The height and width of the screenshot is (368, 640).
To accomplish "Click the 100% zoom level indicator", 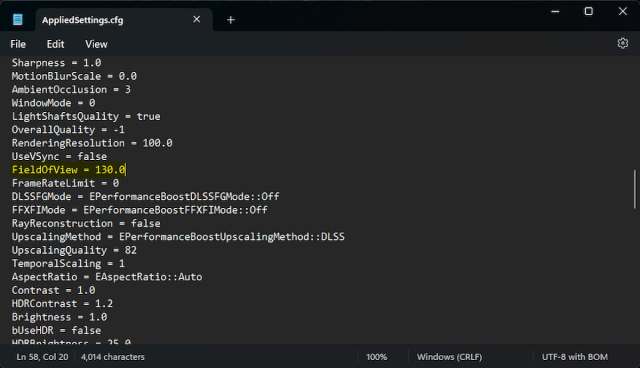I will (x=376, y=357).
